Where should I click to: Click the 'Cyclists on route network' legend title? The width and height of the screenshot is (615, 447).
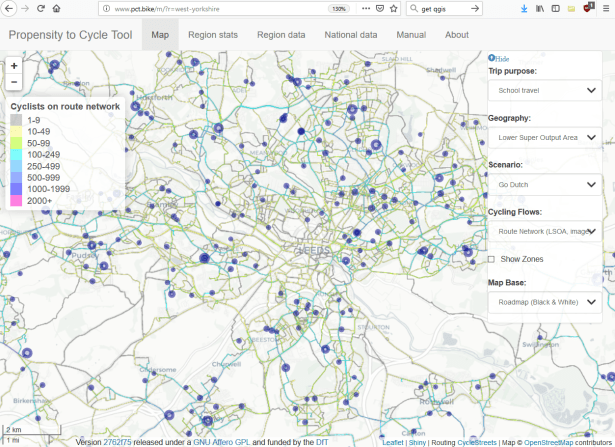coord(65,107)
